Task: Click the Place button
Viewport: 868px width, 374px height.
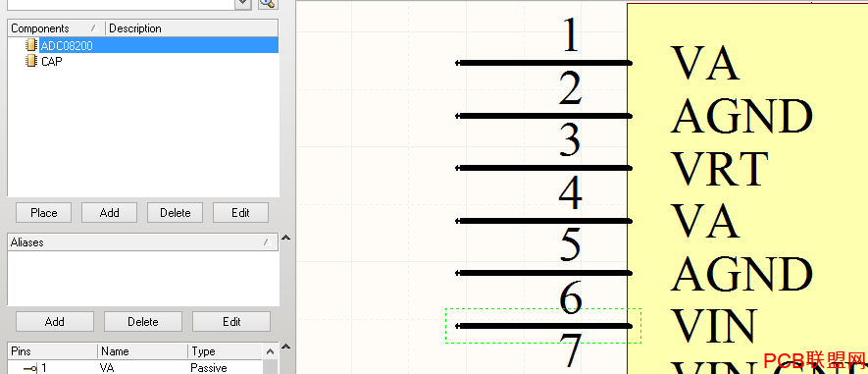Action: [44, 213]
